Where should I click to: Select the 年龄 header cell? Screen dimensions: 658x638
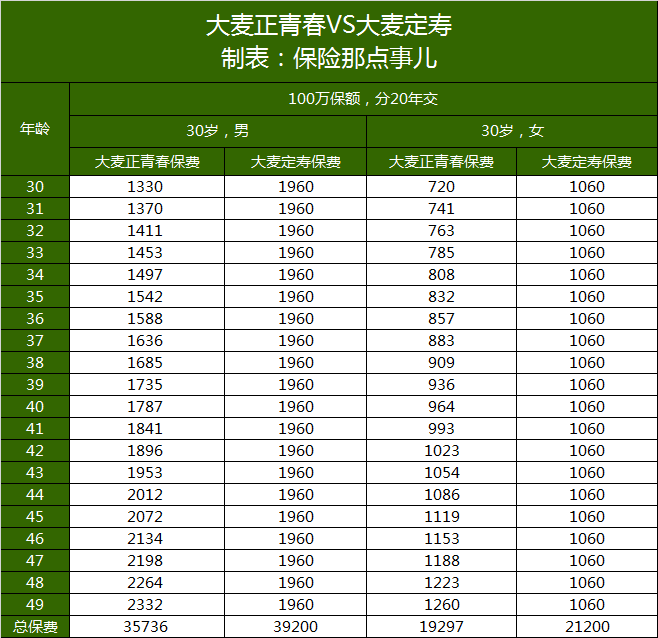click(x=35, y=129)
